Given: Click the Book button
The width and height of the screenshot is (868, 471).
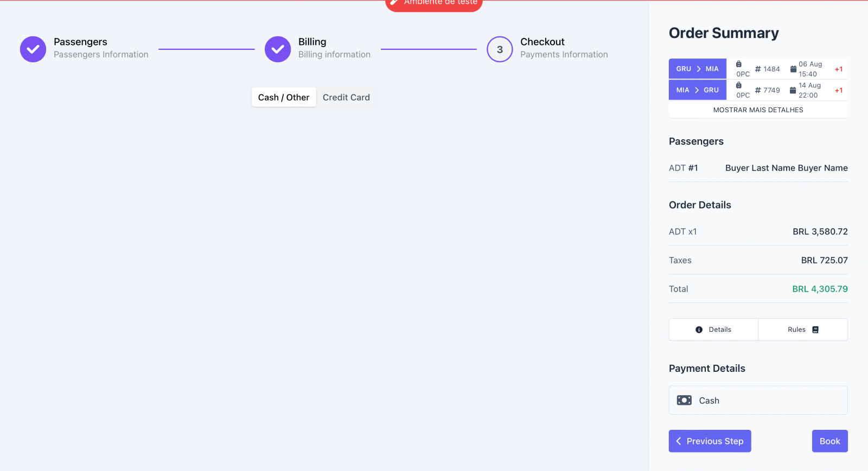Looking at the screenshot, I should pyautogui.click(x=829, y=441).
